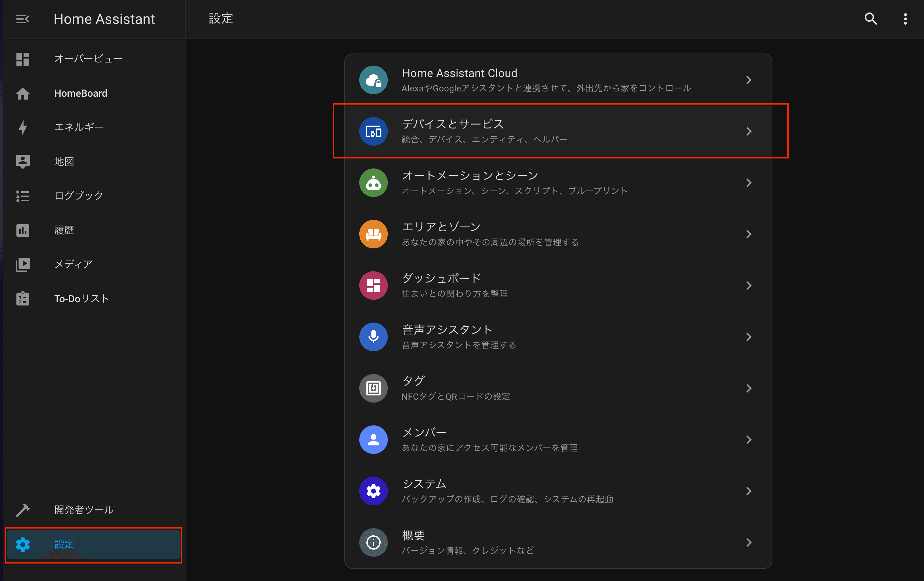Expand 概要 using its chevron arrow
The height and width of the screenshot is (581, 924).
748,542
